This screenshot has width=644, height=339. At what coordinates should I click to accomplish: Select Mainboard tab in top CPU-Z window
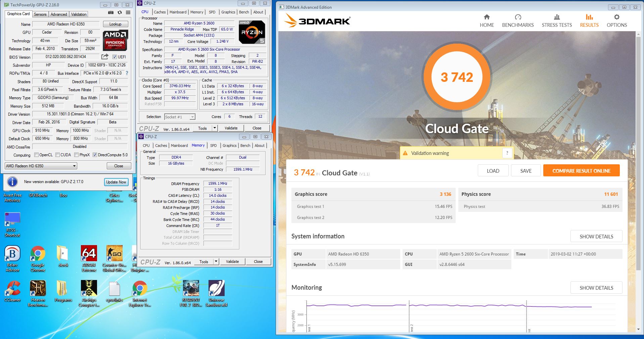[178, 12]
